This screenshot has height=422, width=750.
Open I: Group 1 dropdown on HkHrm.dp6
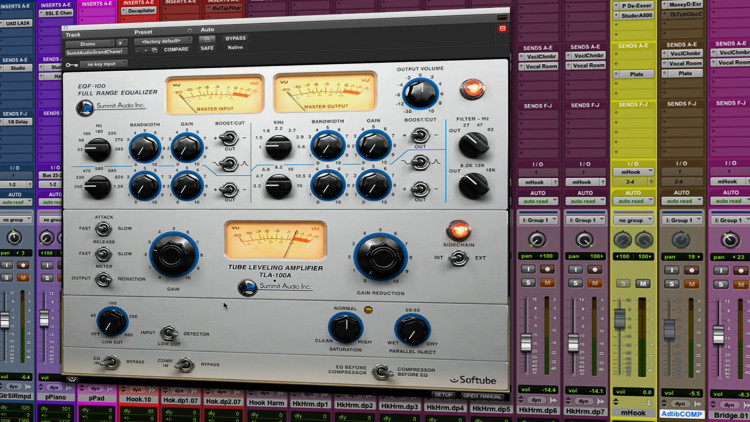pyautogui.click(x=539, y=220)
